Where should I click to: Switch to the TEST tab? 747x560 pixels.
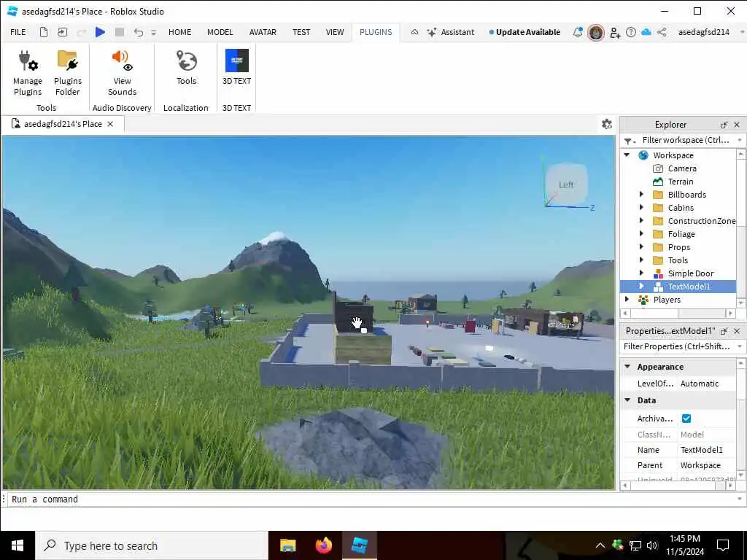[x=301, y=32]
